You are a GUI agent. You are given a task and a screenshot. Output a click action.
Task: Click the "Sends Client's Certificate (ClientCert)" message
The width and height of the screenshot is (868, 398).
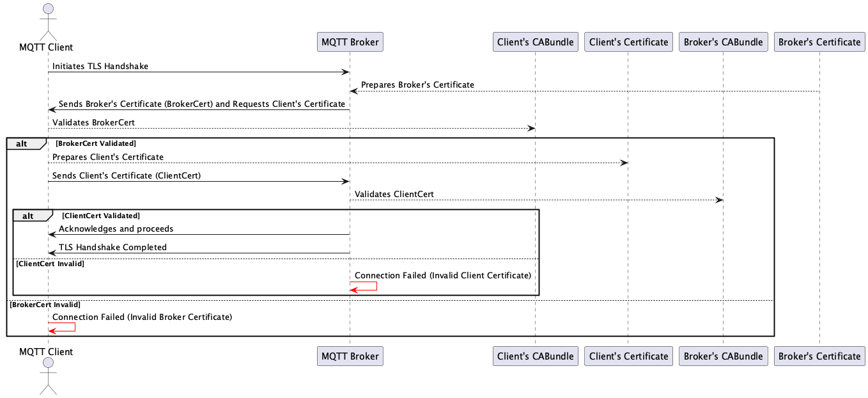pyautogui.click(x=127, y=175)
